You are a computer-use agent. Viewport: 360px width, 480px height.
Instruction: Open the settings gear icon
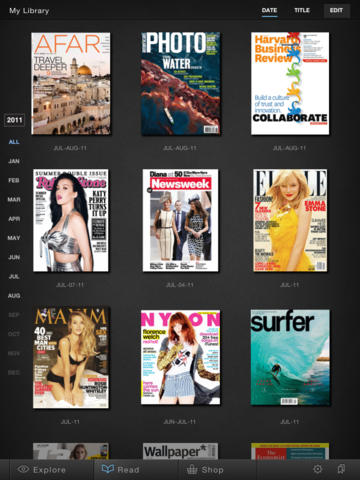pos(318,469)
